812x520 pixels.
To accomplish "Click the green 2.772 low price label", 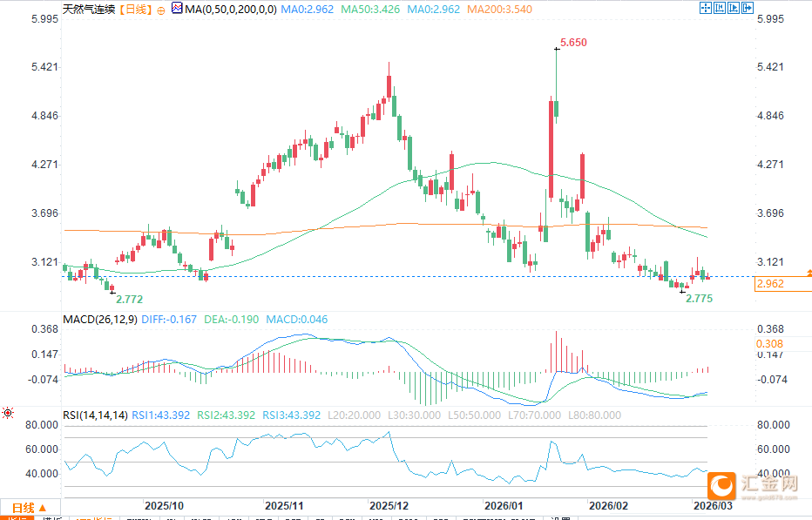I will pyautogui.click(x=130, y=300).
